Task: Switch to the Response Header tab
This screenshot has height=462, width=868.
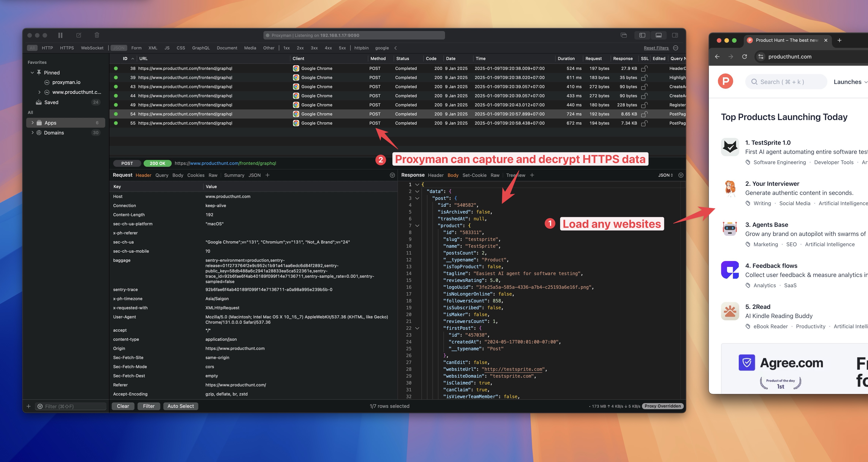Action: (435, 175)
